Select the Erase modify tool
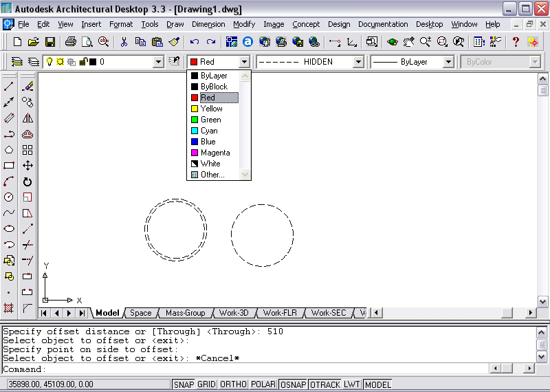This screenshot has width=550, height=392. point(27,86)
